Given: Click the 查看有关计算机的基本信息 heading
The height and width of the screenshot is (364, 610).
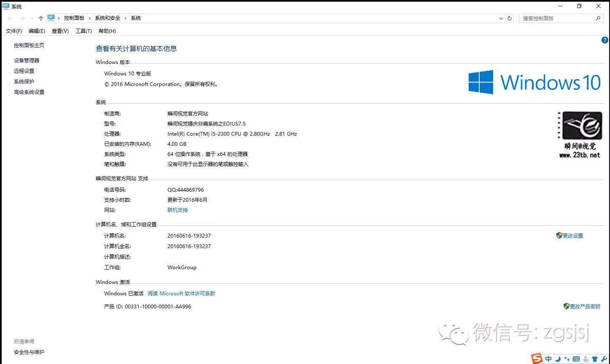Looking at the screenshot, I should pos(136,49).
